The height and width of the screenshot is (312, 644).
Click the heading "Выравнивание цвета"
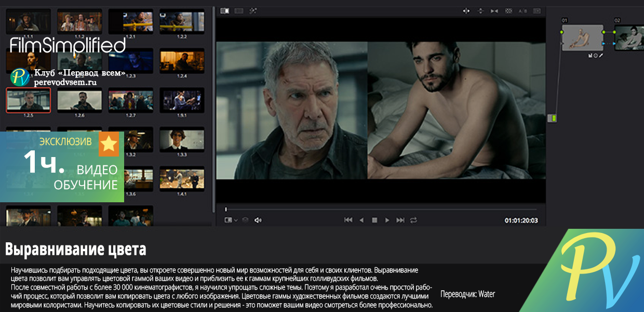[76, 250]
